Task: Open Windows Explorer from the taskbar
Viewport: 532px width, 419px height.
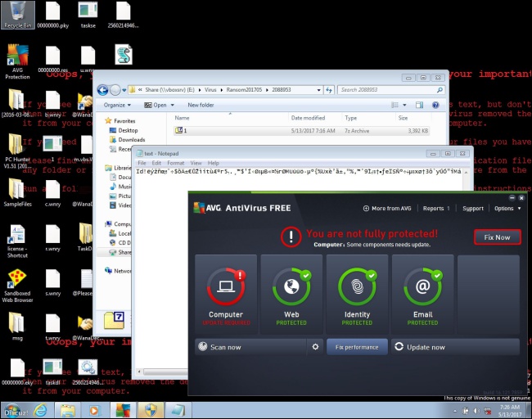Action: 68,411
